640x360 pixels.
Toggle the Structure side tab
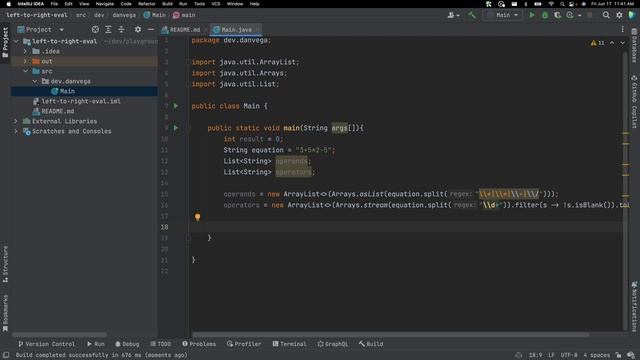point(5,264)
